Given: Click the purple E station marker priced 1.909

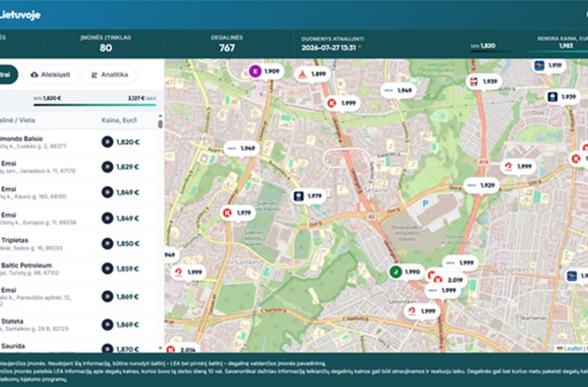Looking at the screenshot, I should point(266,71).
